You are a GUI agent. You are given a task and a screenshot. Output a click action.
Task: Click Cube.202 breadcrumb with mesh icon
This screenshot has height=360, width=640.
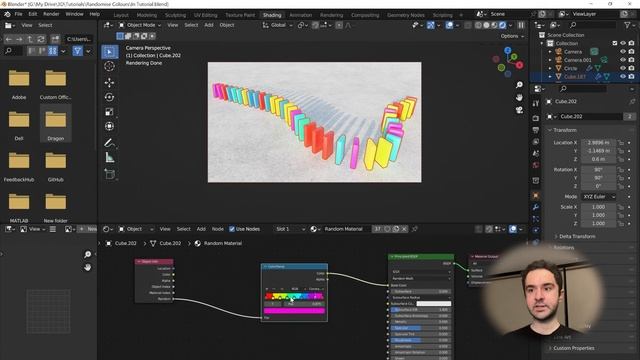(x=165, y=243)
